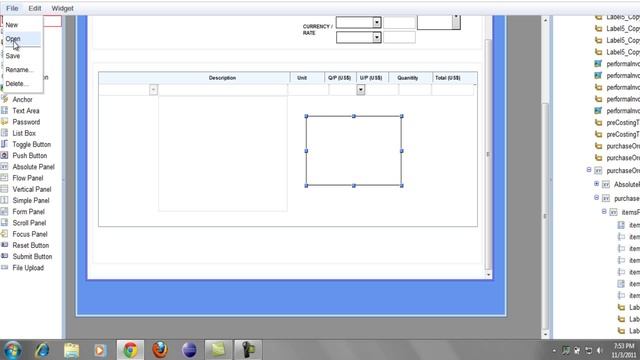Select the Absolute Panel widget icon
Screen dimensions: 640x360
point(4,167)
